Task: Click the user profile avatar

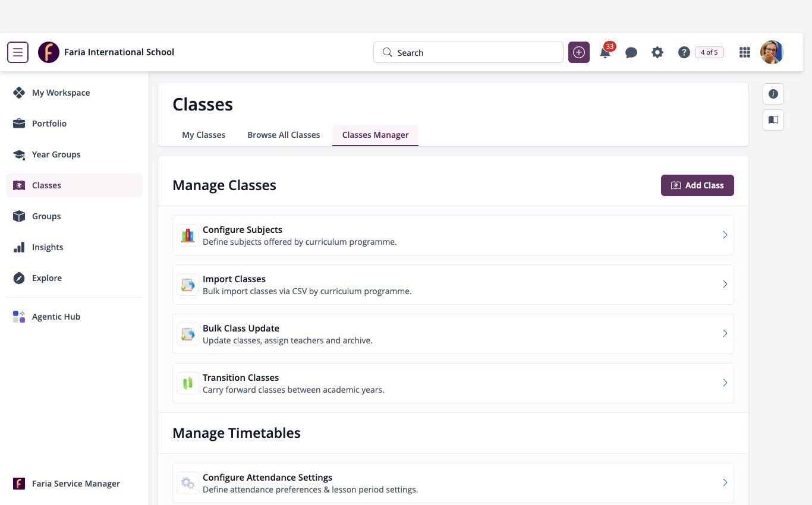Action: click(x=772, y=52)
